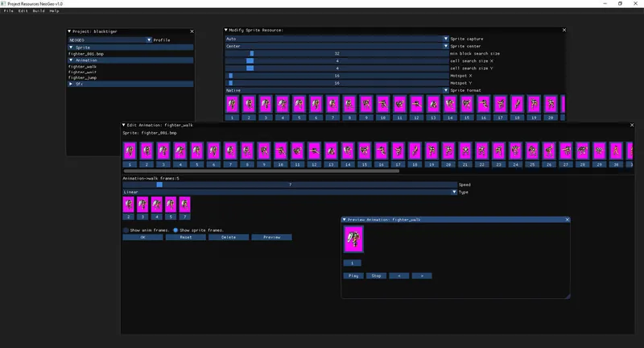Select sprite thumbnail 10 in Modify Sprite Resource
Viewport: 644px width, 348px height.
click(383, 104)
